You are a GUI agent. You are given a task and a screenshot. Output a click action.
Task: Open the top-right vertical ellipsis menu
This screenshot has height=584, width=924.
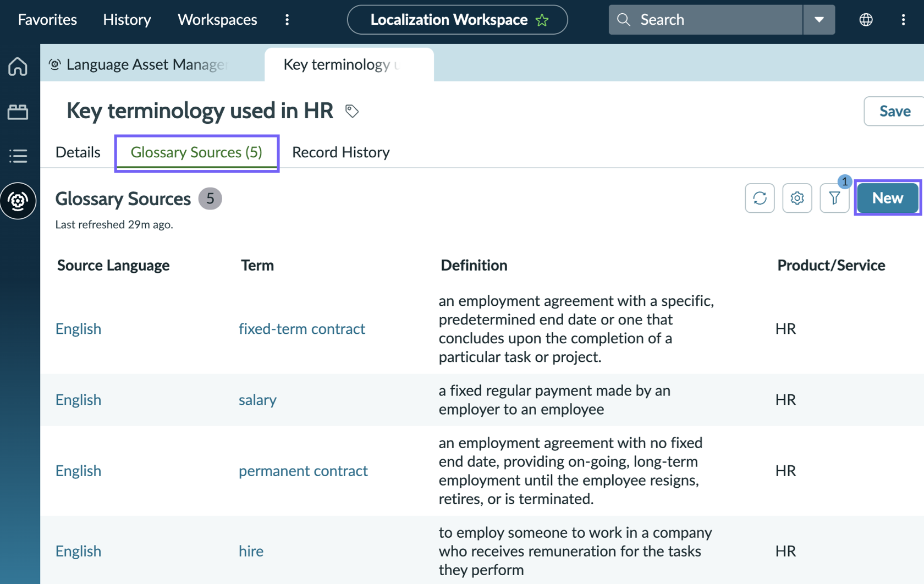(x=903, y=20)
